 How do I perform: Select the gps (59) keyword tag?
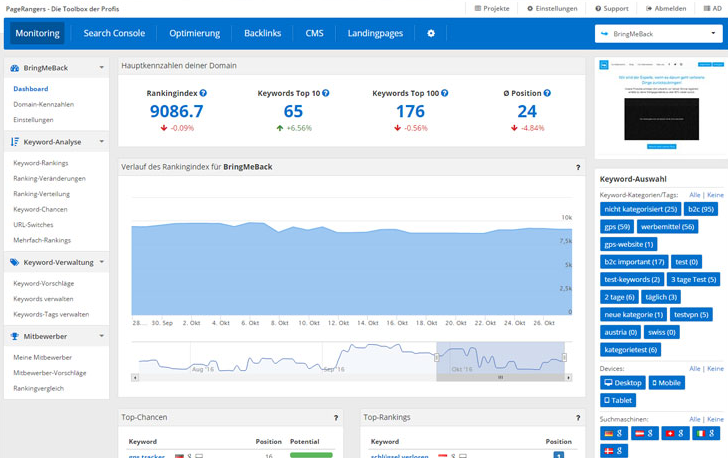pos(617,227)
